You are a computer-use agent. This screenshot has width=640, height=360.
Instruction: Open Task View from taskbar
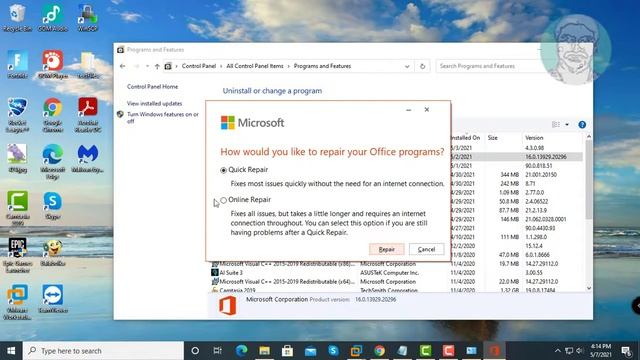coord(218,351)
